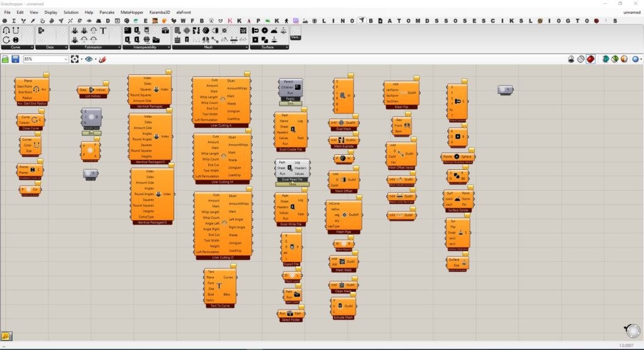Expand the Data panel with its plus
This screenshot has width=644, height=350.
click(x=66, y=47)
